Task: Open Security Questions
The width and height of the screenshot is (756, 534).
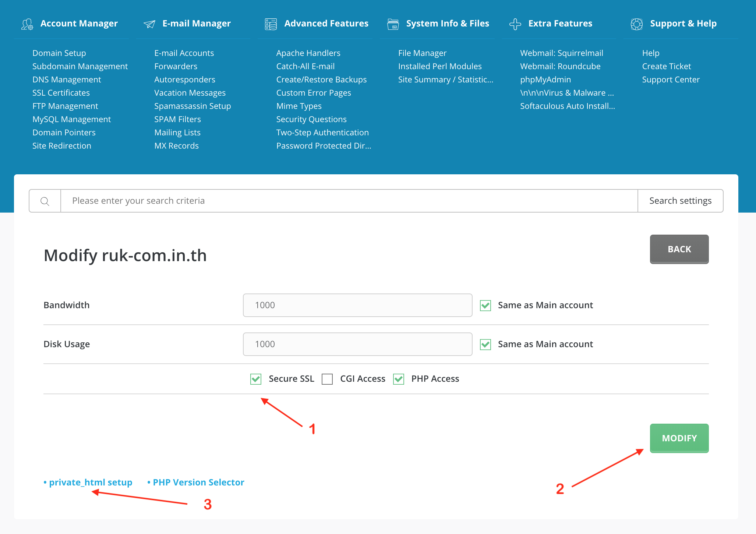Action: tap(311, 119)
